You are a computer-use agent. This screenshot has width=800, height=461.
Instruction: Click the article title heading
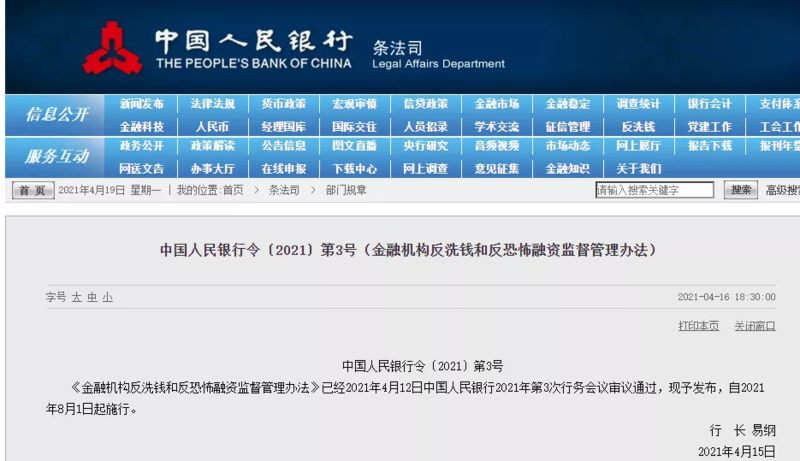pos(408,250)
